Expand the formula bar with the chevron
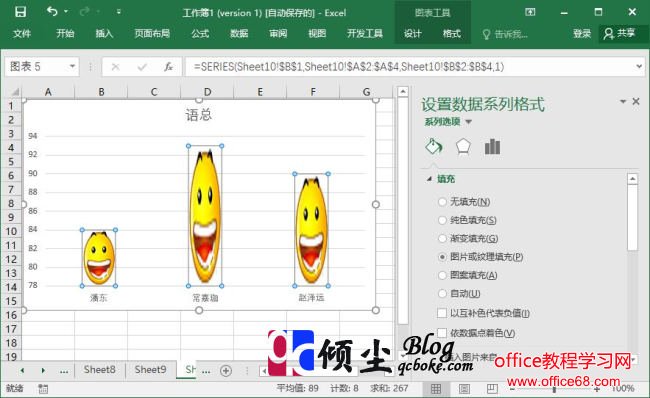This screenshot has height=398, width=650. click(639, 66)
